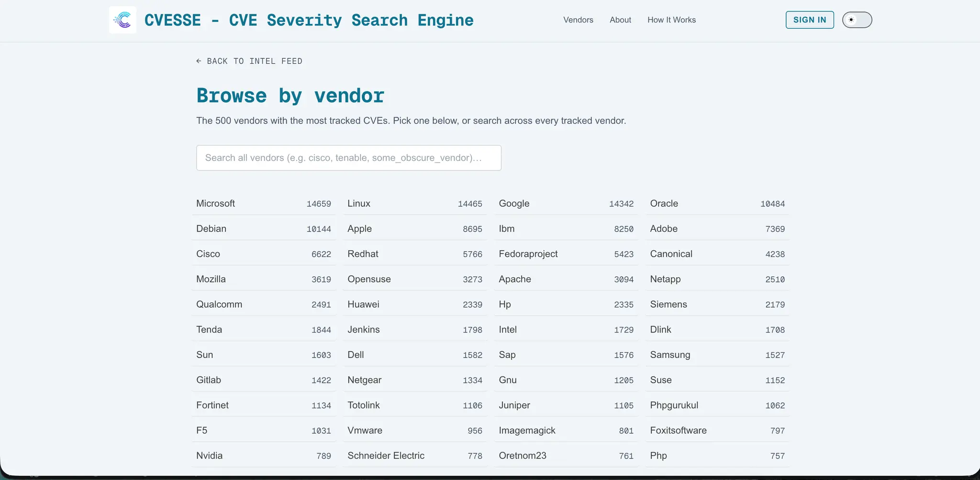Select the Gnu vendor
Screen dimensions: 980x480
566,380
